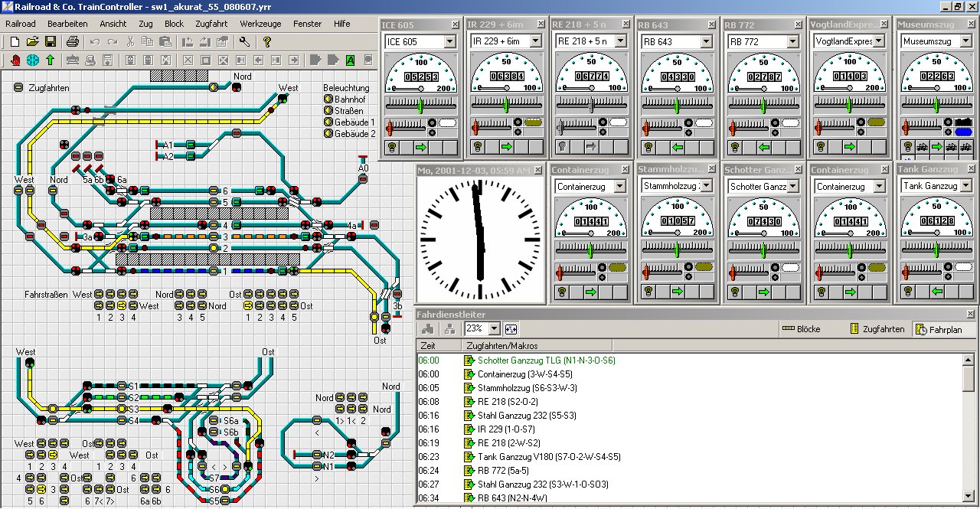
Task: Click the red hand emergency stop icon
Action: (x=16, y=60)
